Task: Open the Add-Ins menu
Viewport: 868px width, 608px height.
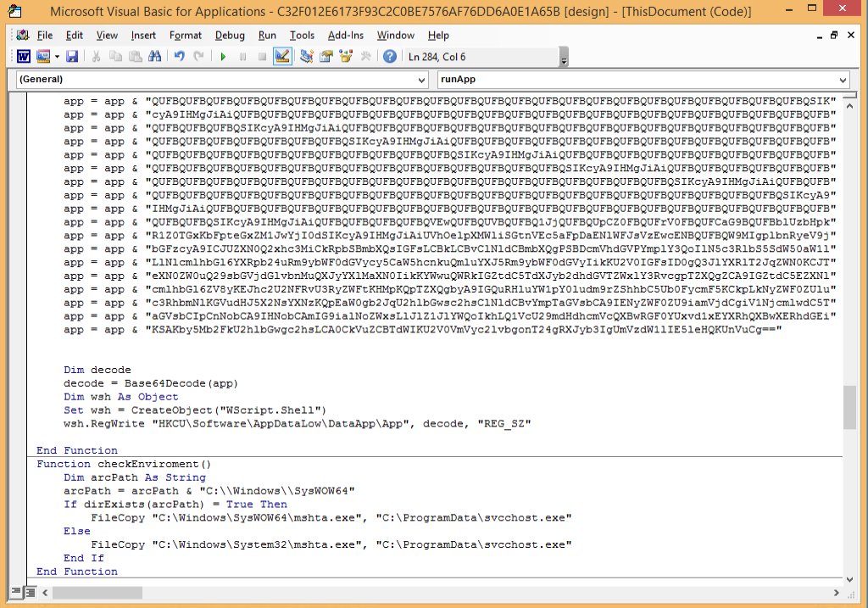Action: [346, 35]
